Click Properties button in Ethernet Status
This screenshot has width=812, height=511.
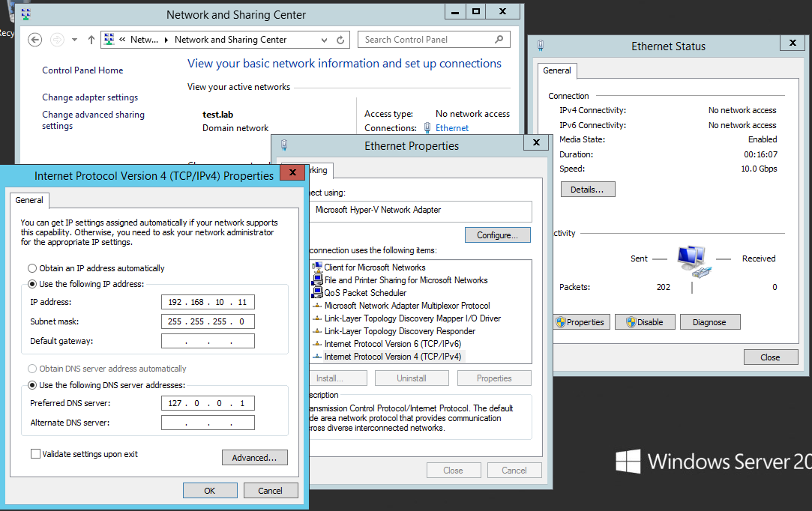click(582, 322)
